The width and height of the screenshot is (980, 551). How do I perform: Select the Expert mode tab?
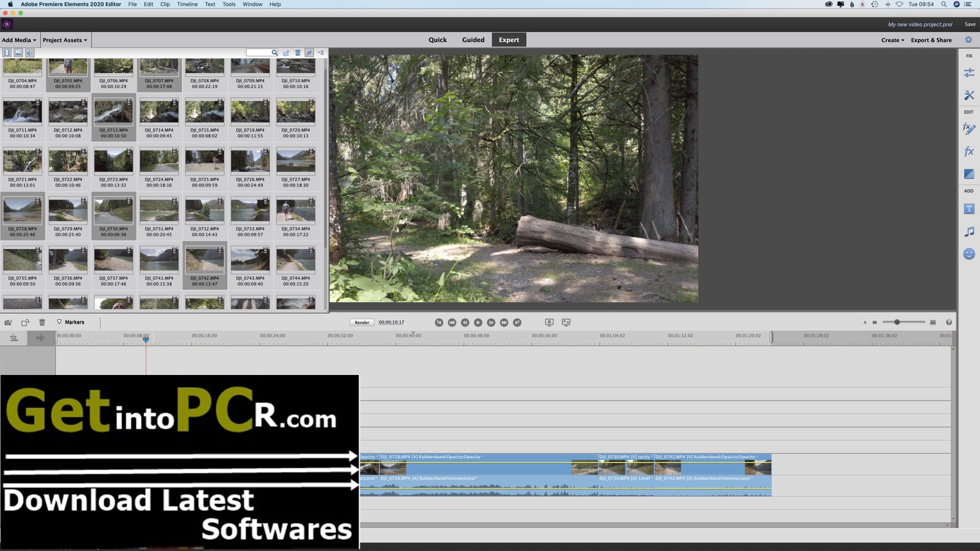(x=509, y=40)
